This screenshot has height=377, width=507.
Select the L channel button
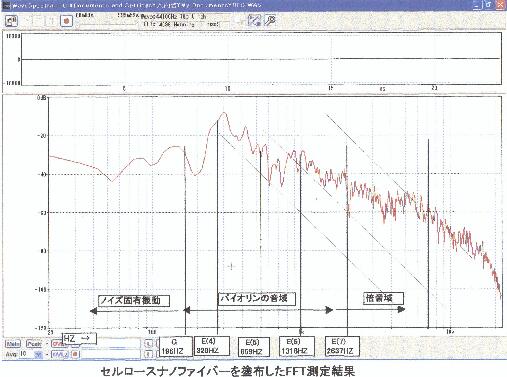pos(149,344)
